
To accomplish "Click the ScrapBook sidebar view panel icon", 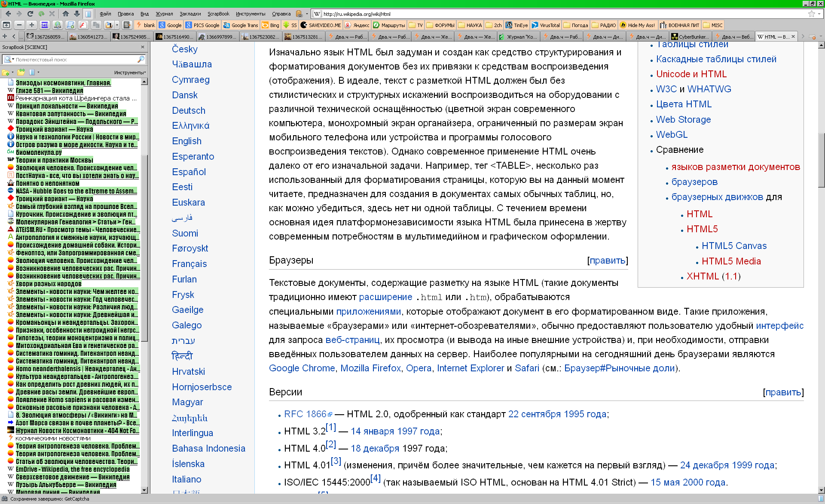I will [32, 72].
